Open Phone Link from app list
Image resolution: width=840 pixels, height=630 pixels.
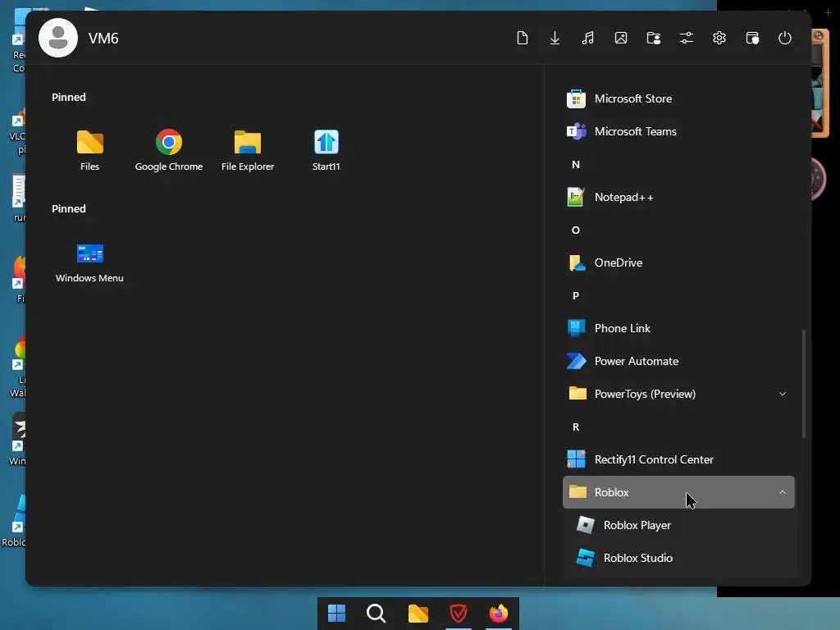678,328
